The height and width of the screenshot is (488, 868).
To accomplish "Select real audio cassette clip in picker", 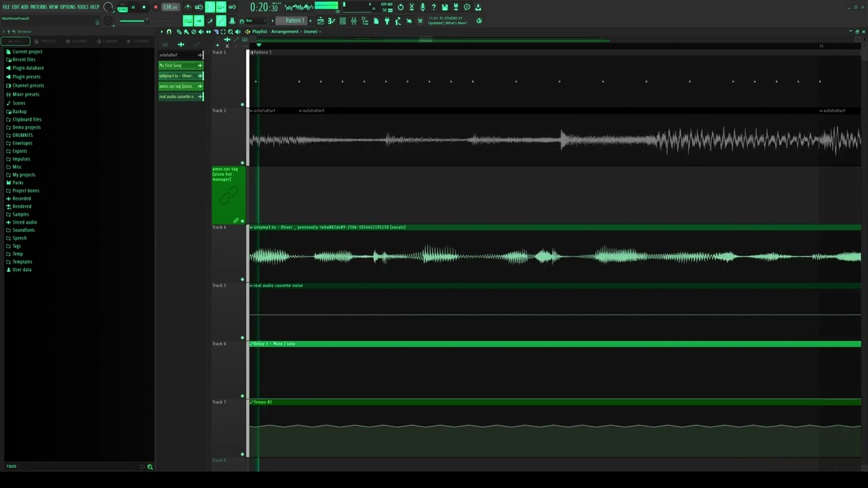I will point(180,97).
